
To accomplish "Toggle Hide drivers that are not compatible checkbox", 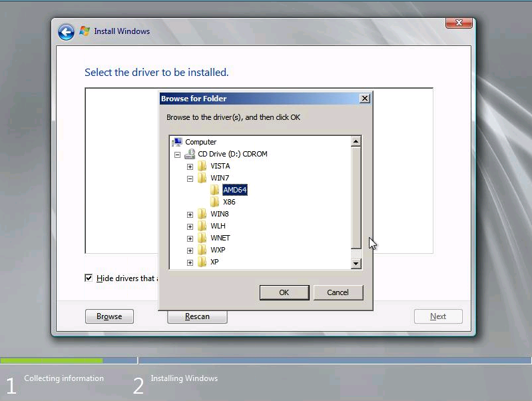I will tap(89, 278).
